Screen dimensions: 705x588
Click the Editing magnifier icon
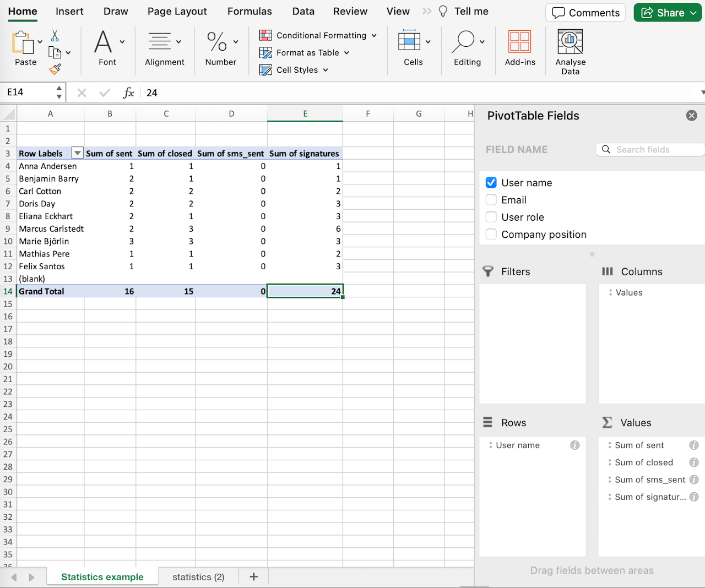pos(463,42)
